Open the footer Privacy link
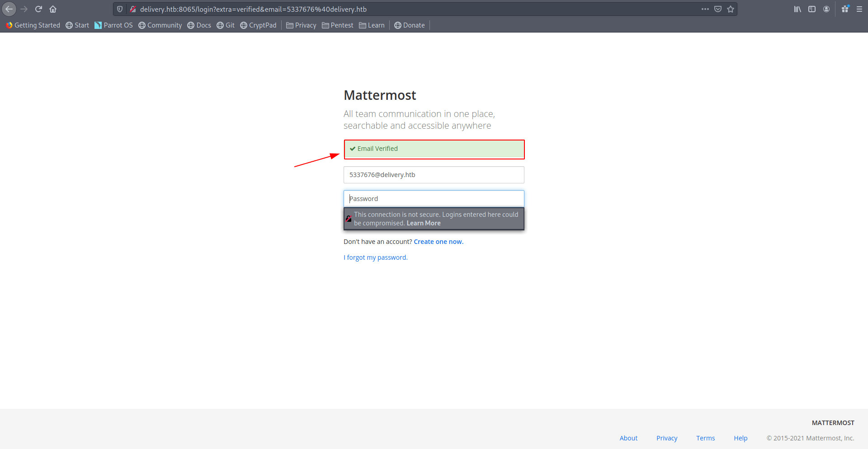 [667, 438]
